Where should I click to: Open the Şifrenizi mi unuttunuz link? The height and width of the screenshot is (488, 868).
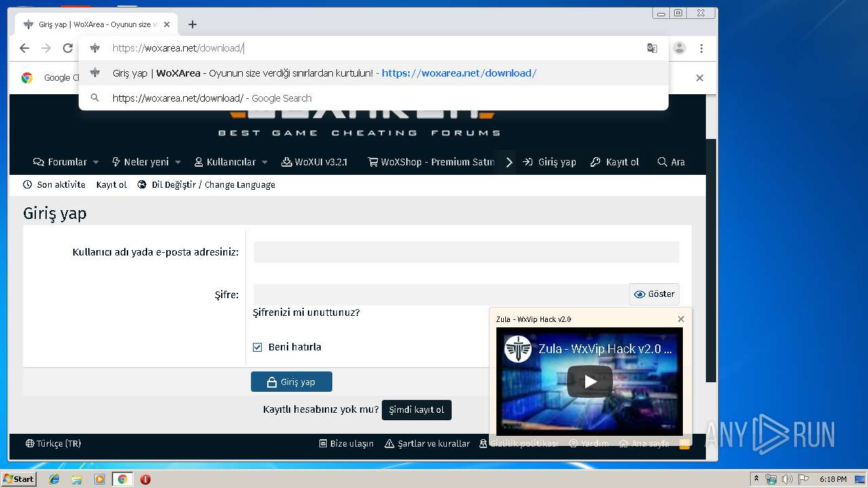[307, 312]
